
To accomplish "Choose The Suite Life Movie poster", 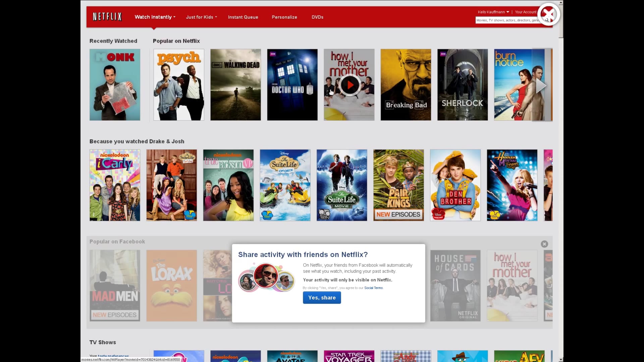I will (342, 185).
